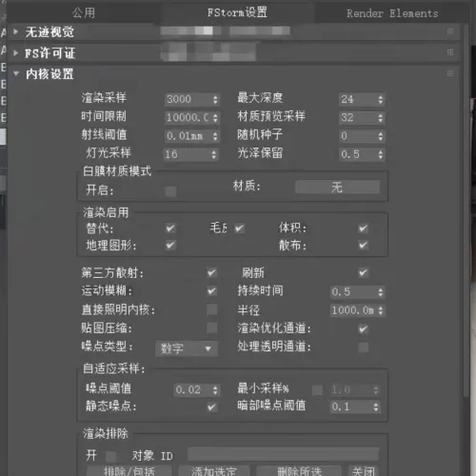This screenshot has height=476, width=476.
Task: Open the 噪点类型 dropdown
Action: pos(187,348)
